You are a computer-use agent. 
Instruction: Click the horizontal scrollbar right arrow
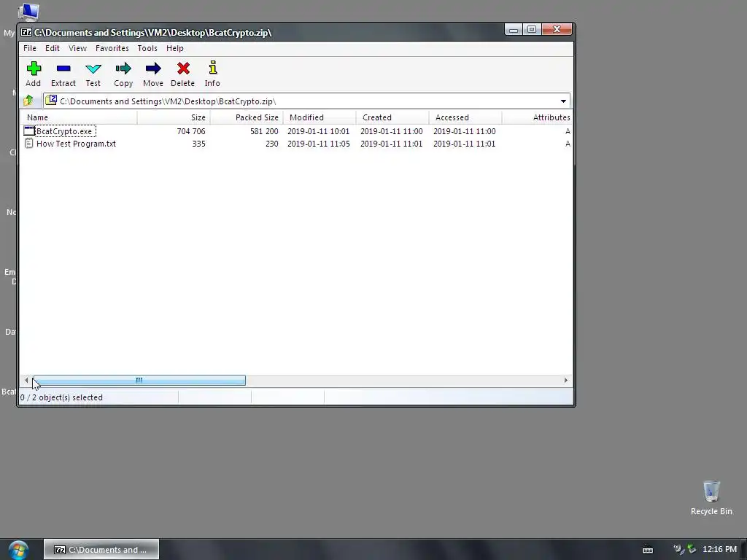pos(565,380)
